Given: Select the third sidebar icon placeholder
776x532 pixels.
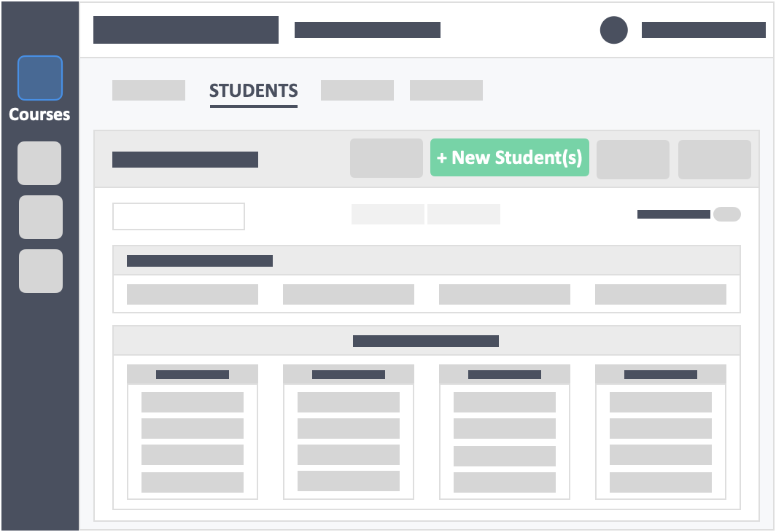Looking at the screenshot, I should pyautogui.click(x=41, y=217).
